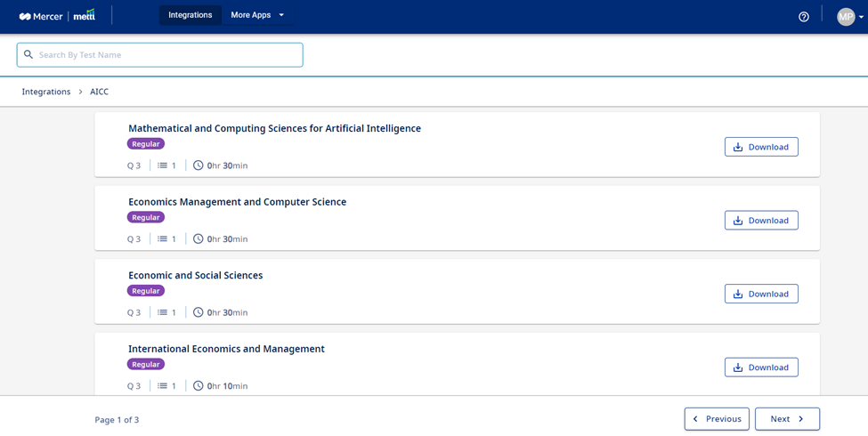Click the help question mark icon
This screenshot has width=868, height=436.
click(x=804, y=17)
